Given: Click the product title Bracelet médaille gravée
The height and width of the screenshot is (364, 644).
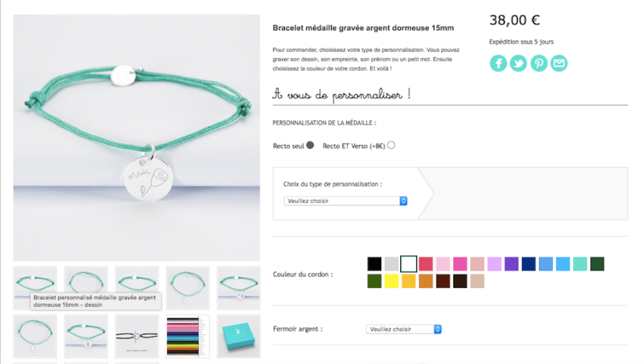Looking at the screenshot, I should pyautogui.click(x=363, y=28).
